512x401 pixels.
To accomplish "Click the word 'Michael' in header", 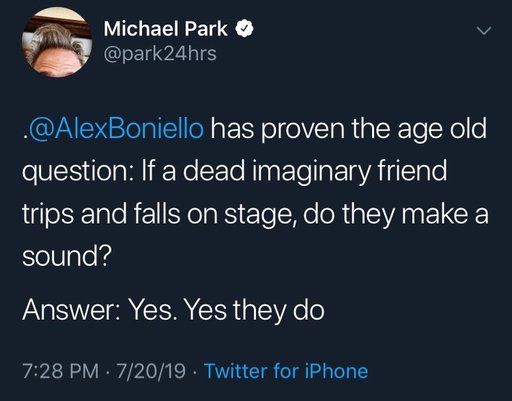I will tap(141, 28).
